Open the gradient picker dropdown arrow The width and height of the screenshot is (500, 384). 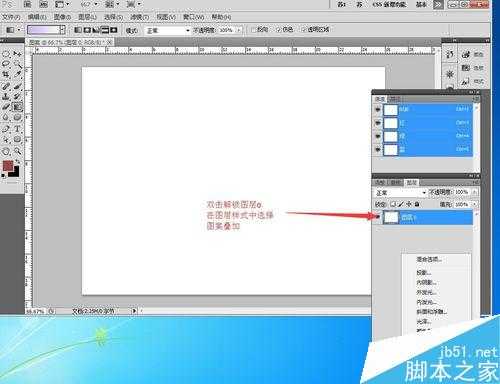pos(62,30)
